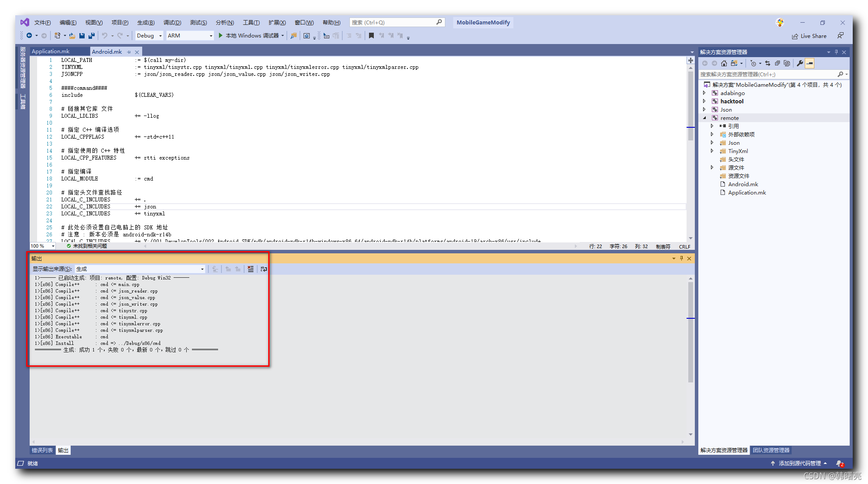Click the 未找到相关问题 status indicator
The image size is (868, 484).
pyautogui.click(x=87, y=246)
